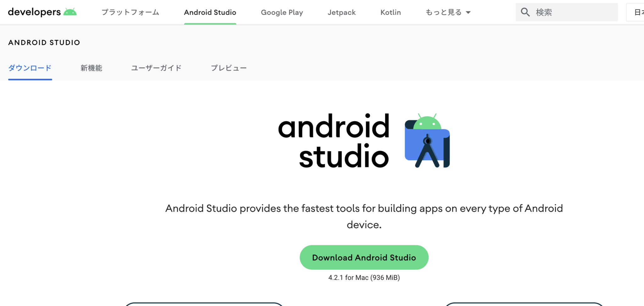Click the search magnifier icon
Screen dimensions: 644x306
525,12
